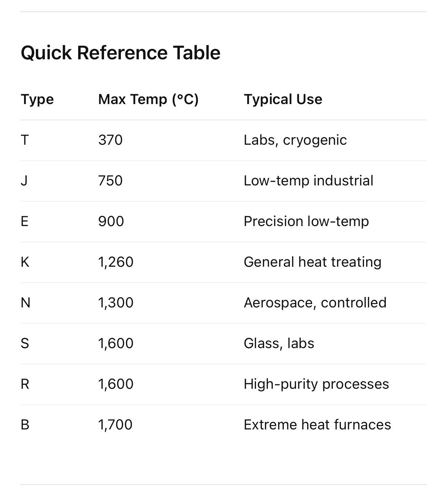Click the Aerospace, controlled cell
Viewport: 447px width, 504px height.
click(315, 303)
